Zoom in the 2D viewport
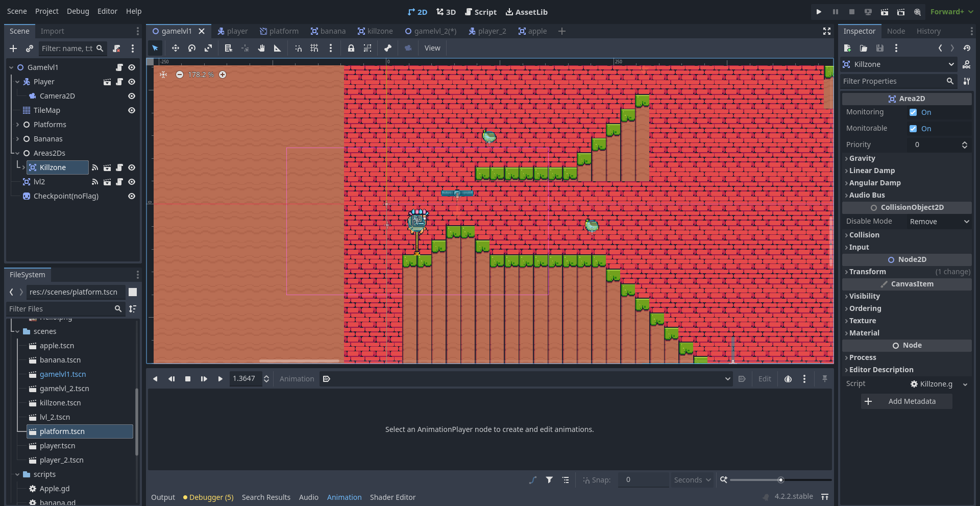980x506 pixels. 223,75
